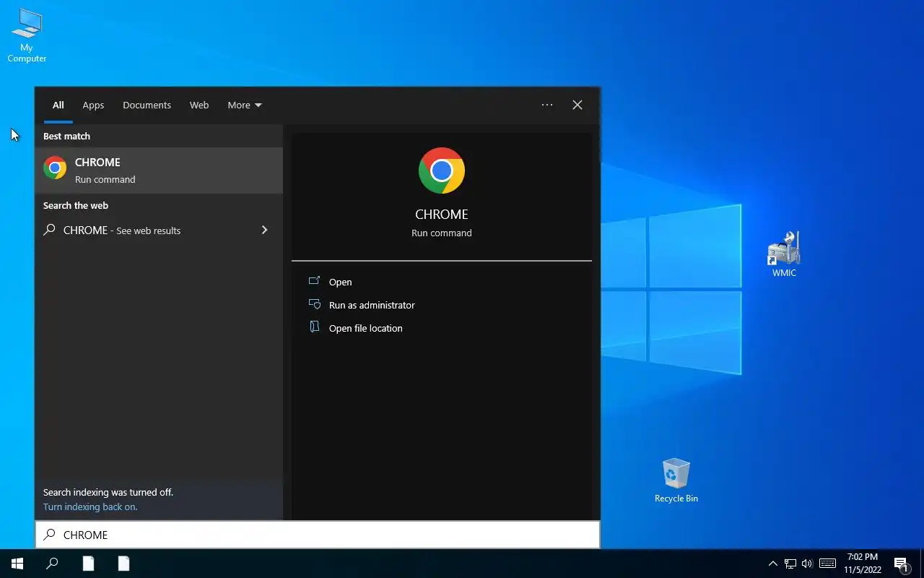
Task: Expand the CHROME web results chevron
Action: coord(264,230)
